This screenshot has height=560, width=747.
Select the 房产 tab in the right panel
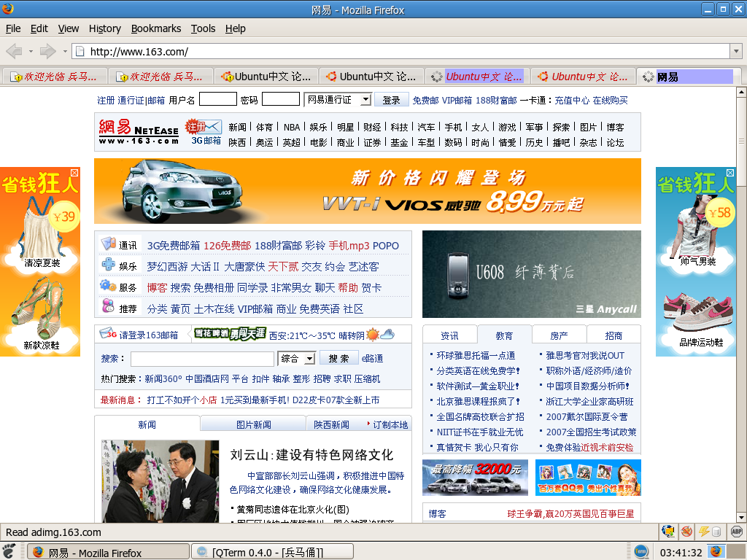point(559,335)
